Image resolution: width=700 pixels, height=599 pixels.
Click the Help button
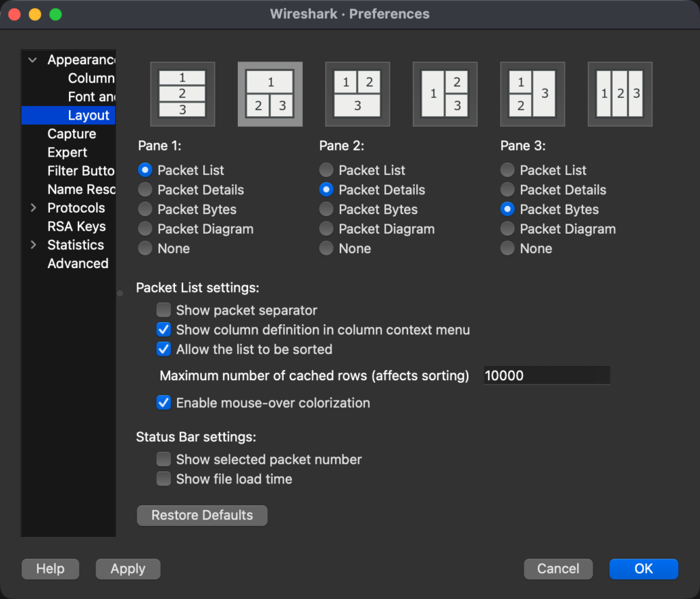[51, 569]
